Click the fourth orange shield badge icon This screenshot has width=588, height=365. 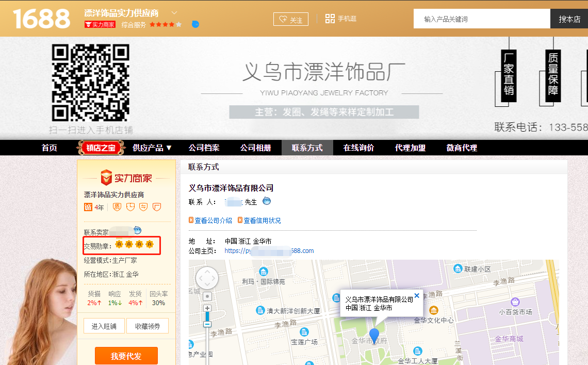pos(157,207)
